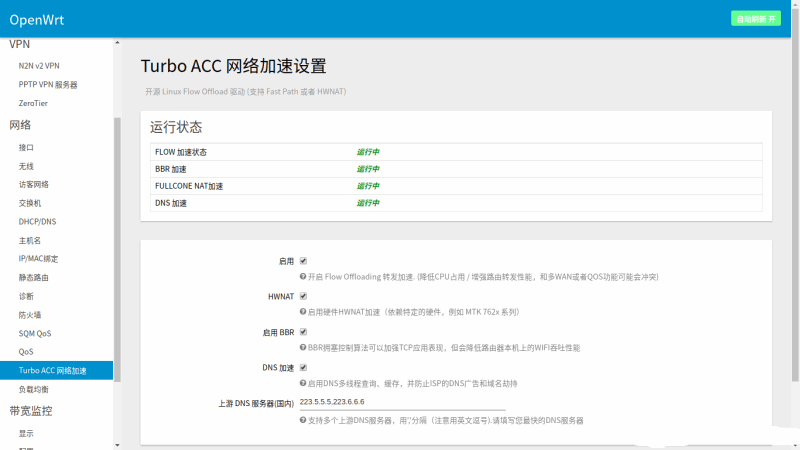
Task: Select PPTP VPN 服务器 in sidebar
Action: (48, 84)
